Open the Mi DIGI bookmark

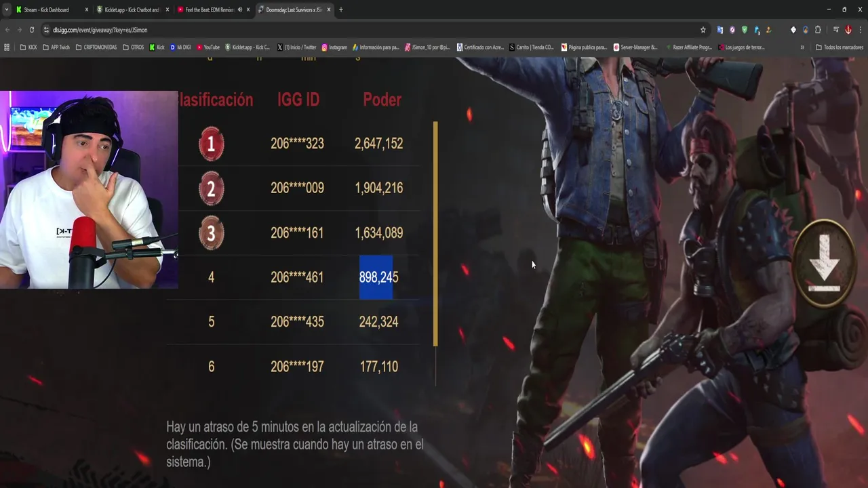pyautogui.click(x=180, y=47)
